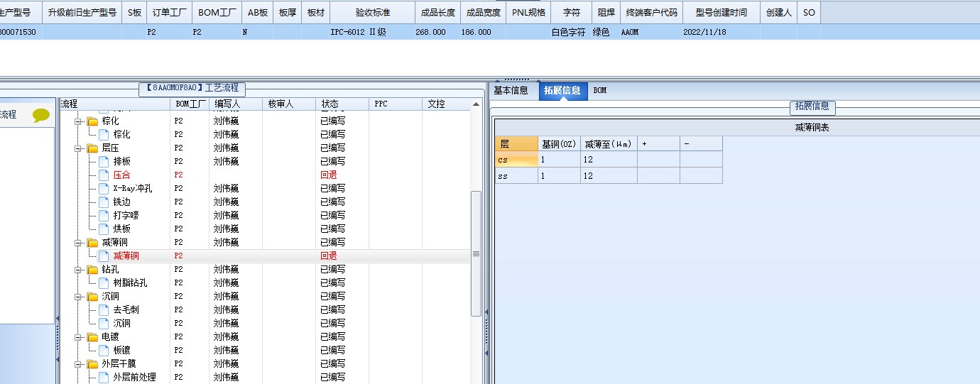Click the document icon beside 板镀
Viewport: 980px width, 384px height.
point(104,351)
